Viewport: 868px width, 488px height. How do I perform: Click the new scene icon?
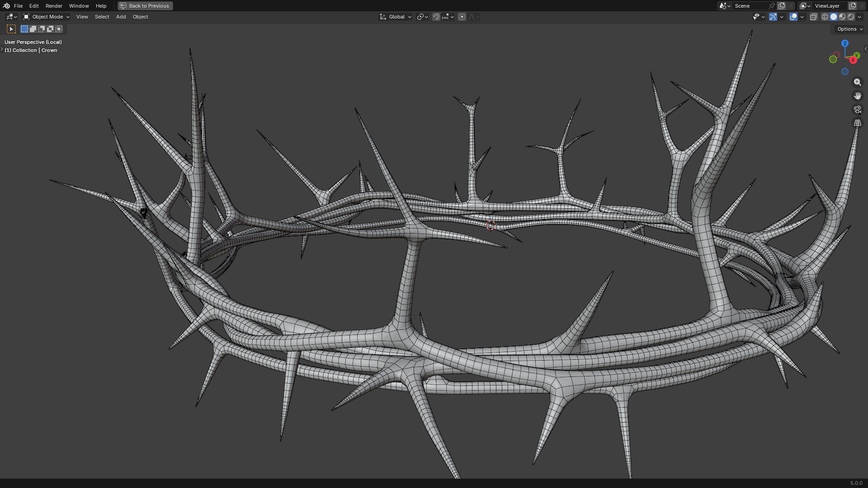782,6
